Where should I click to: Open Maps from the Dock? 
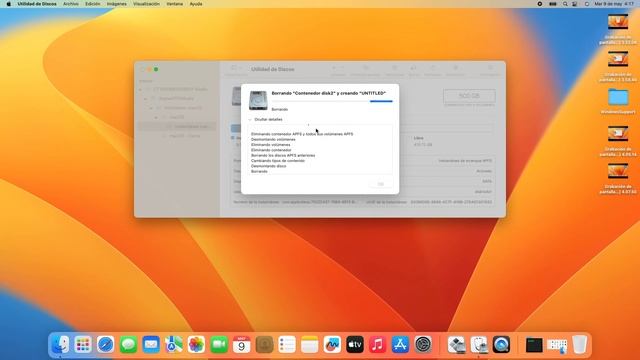(173, 344)
